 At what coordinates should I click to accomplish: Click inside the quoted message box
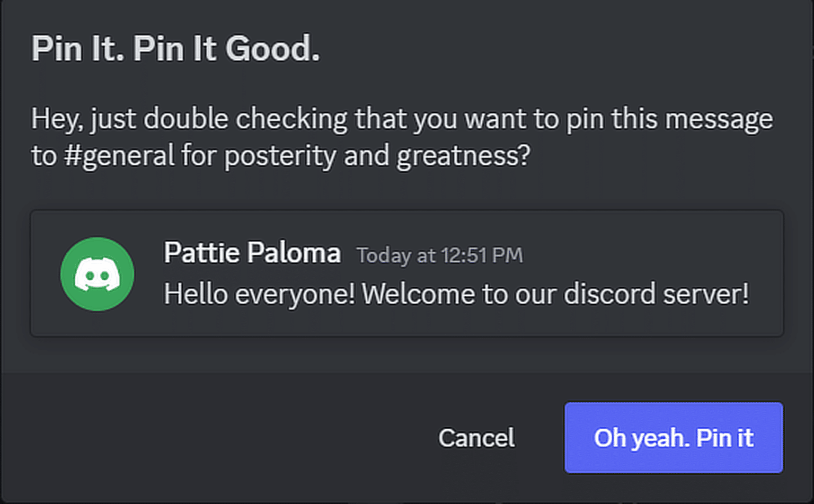pos(583,323)
